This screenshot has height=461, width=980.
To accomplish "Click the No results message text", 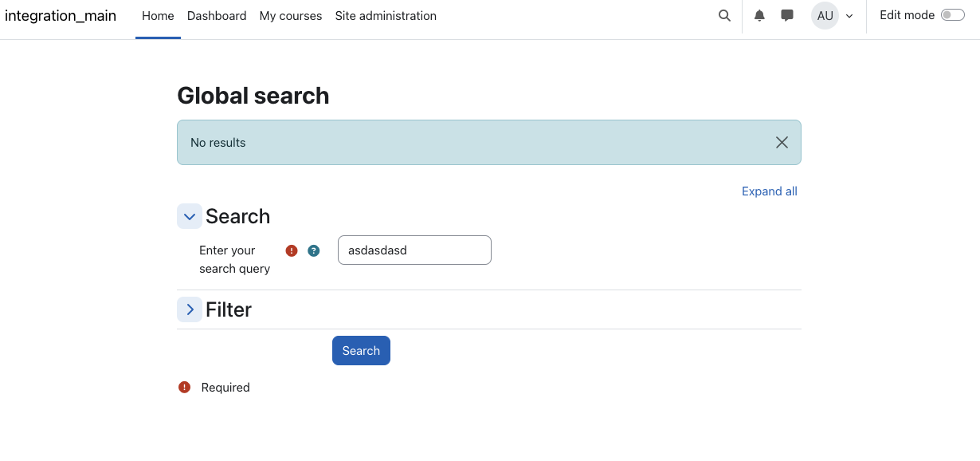I will point(218,143).
